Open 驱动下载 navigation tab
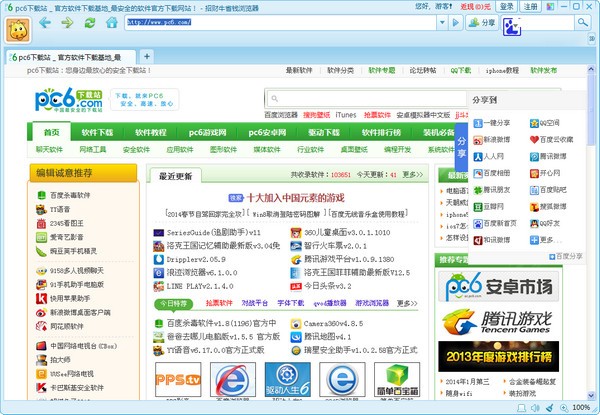600x415 pixels. [x=324, y=132]
